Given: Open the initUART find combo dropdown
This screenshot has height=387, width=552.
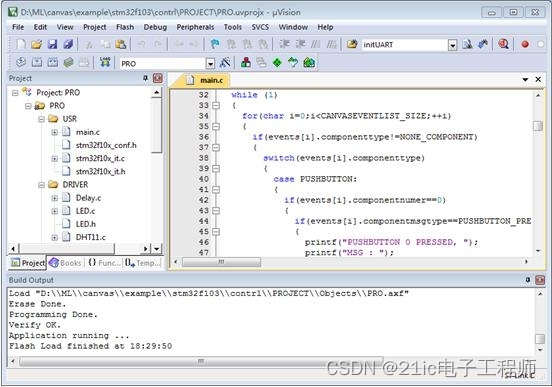Looking at the screenshot, I should click(452, 45).
